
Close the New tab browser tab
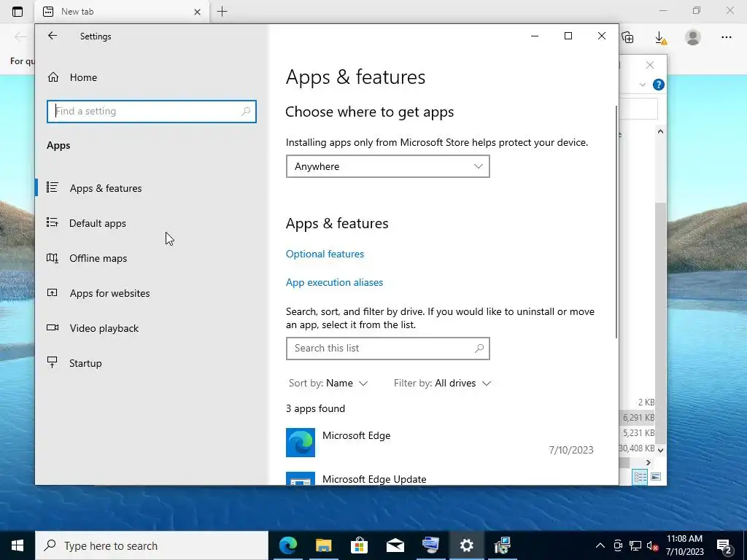coord(197,12)
